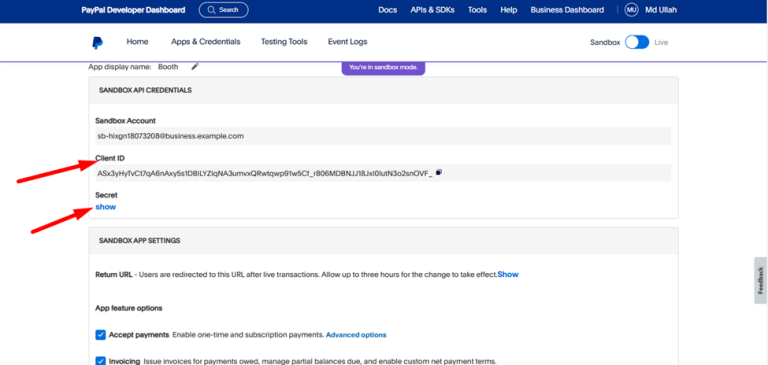Click the Booth app display name
This screenshot has width=768, height=365.
[x=168, y=67]
